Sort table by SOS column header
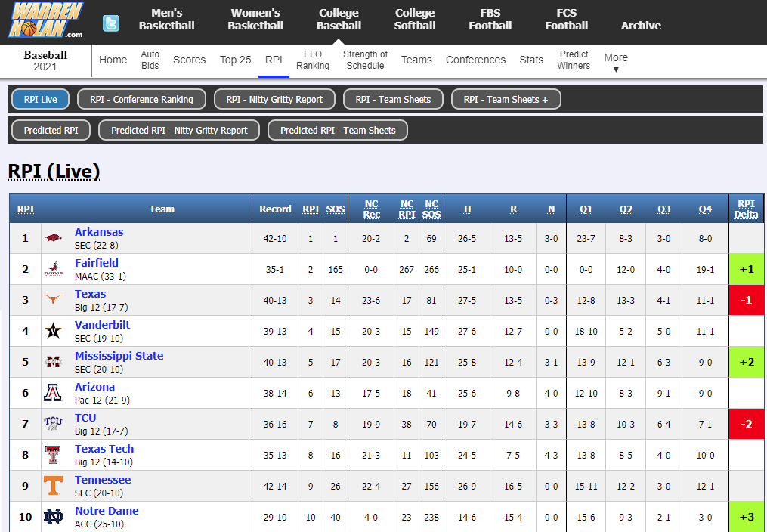The image size is (767, 532). (336, 209)
